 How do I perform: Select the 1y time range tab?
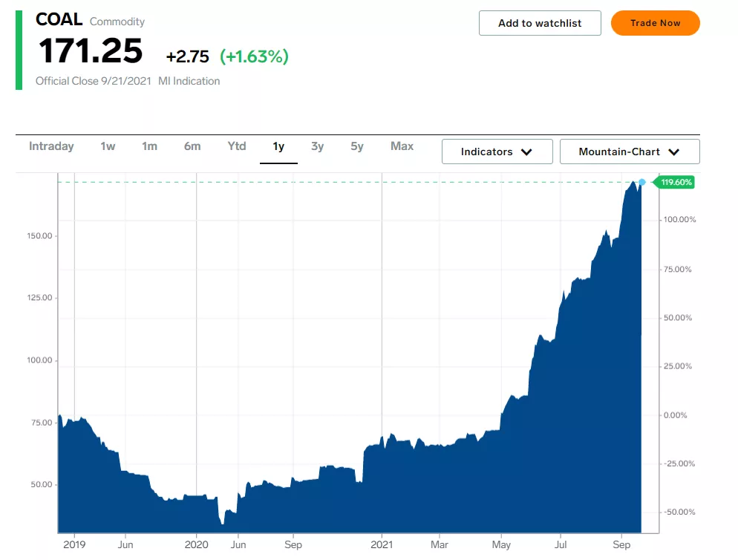(x=278, y=147)
